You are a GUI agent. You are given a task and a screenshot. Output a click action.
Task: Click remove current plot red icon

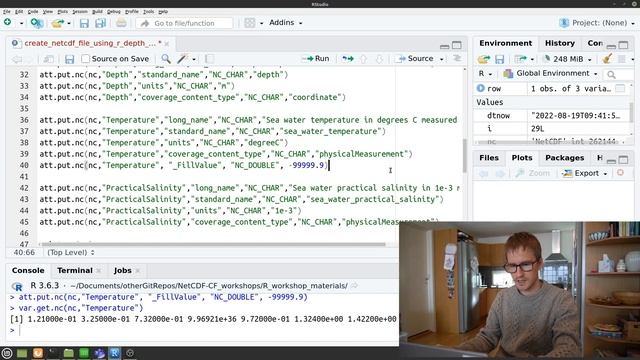pyautogui.click(x=620, y=173)
